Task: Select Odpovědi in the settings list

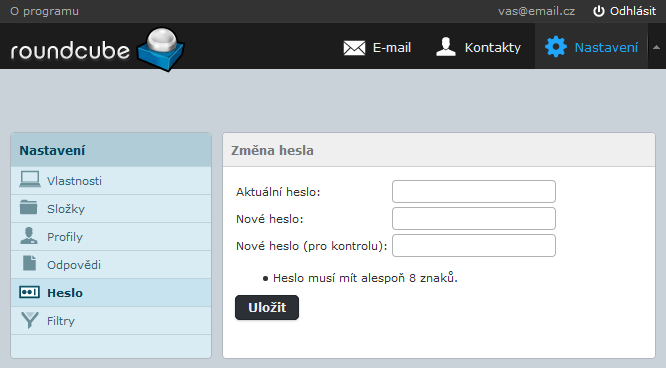Action: pyautogui.click(x=111, y=265)
